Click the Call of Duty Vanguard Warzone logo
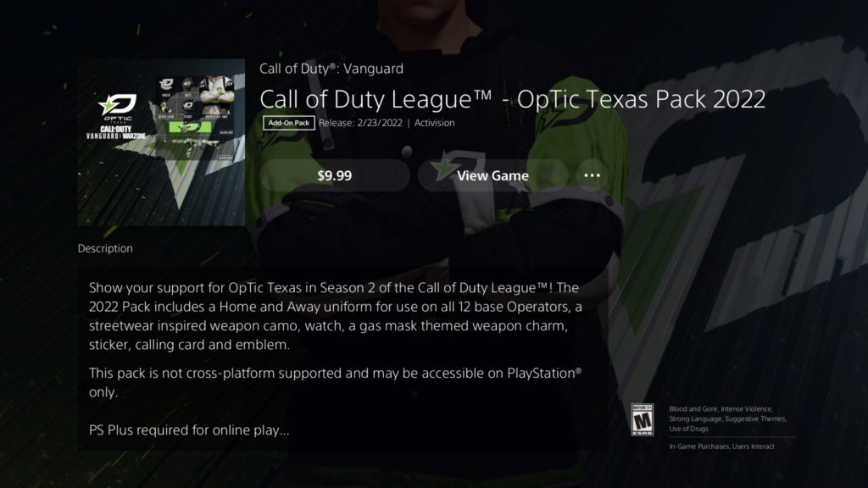The height and width of the screenshot is (488, 868). click(x=115, y=132)
